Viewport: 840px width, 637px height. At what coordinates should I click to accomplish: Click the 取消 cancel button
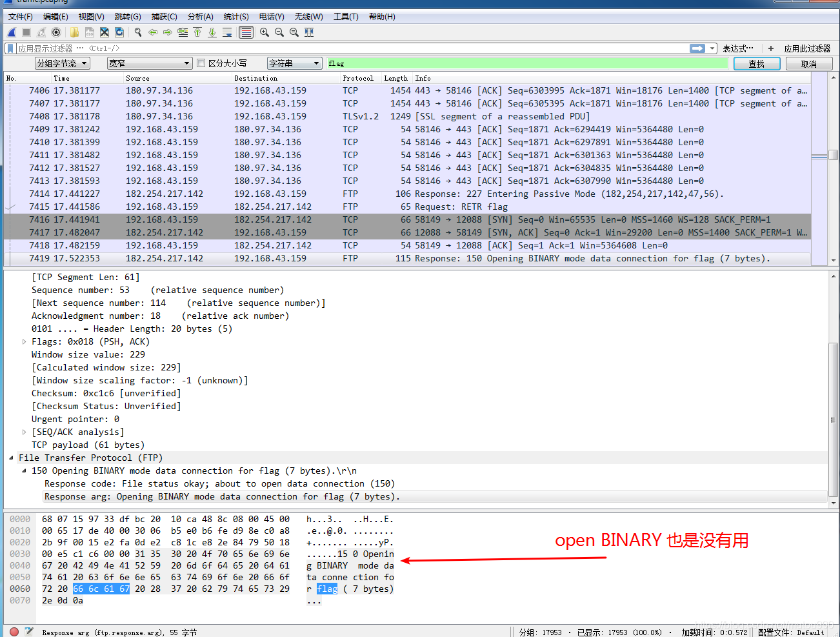tap(809, 64)
